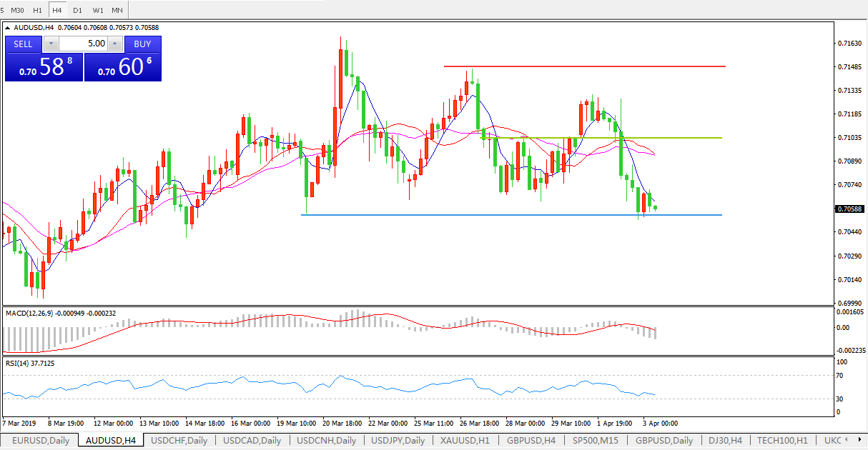Click the current price label 0.70588
868x450 pixels.
coord(848,209)
